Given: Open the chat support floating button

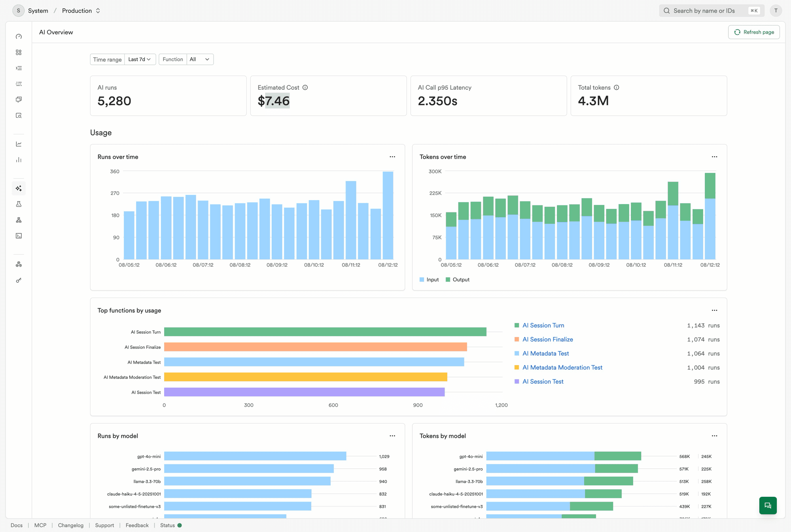Looking at the screenshot, I should (x=768, y=505).
